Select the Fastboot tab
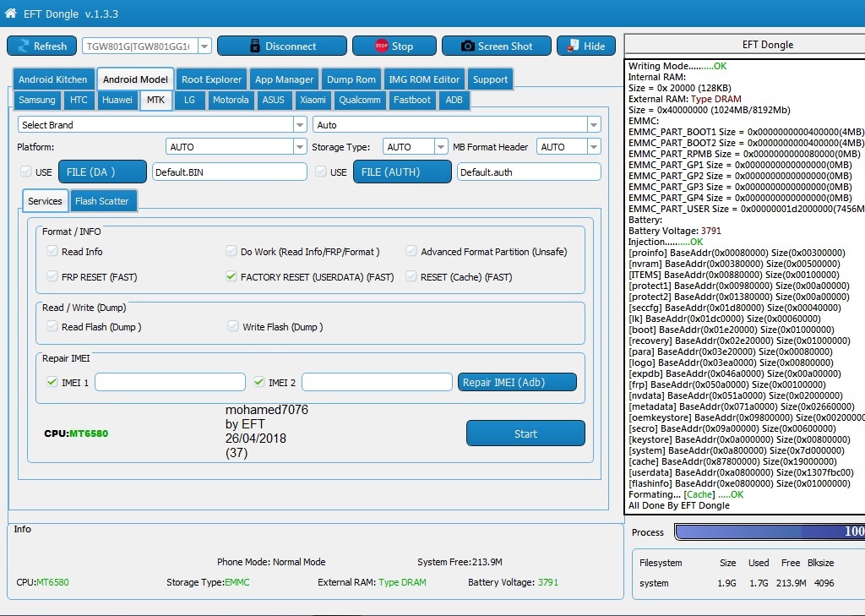Screen dimensions: 865x616 pos(411,100)
